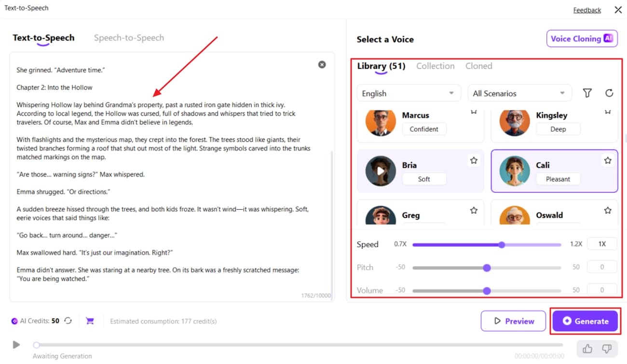Click the Voice Cloning AI button
627x364 pixels.
(582, 39)
